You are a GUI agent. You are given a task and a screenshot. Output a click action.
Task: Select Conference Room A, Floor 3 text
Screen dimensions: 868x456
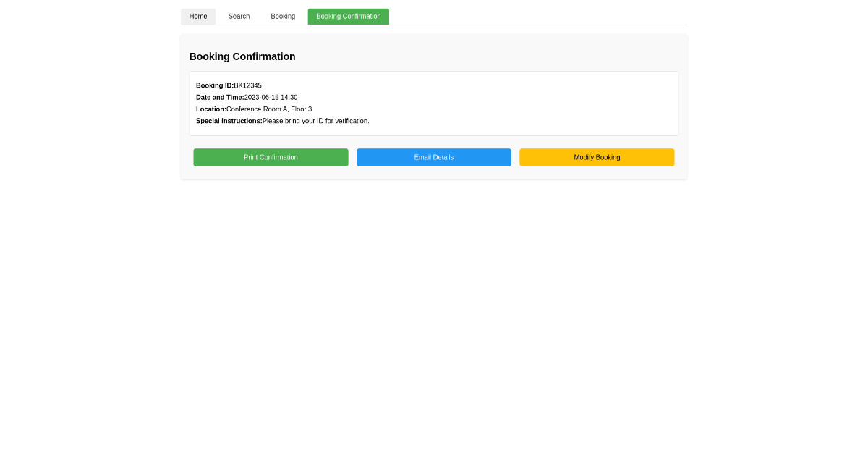(x=268, y=109)
